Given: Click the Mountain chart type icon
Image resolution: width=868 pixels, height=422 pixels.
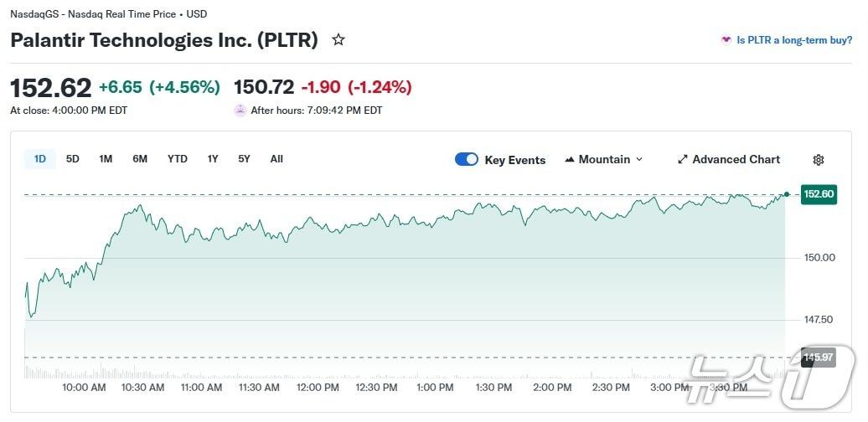Looking at the screenshot, I should (570, 159).
